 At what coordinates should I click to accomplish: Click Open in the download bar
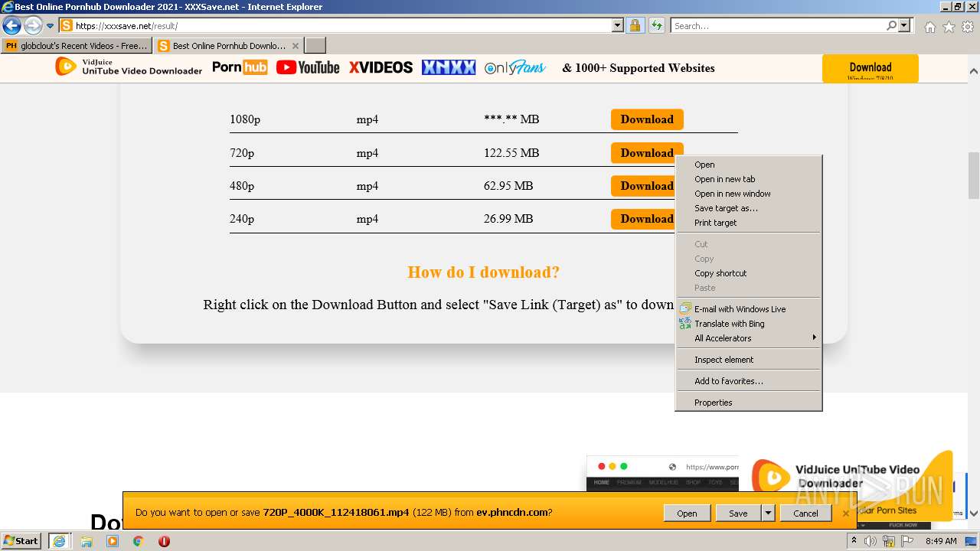(x=687, y=514)
